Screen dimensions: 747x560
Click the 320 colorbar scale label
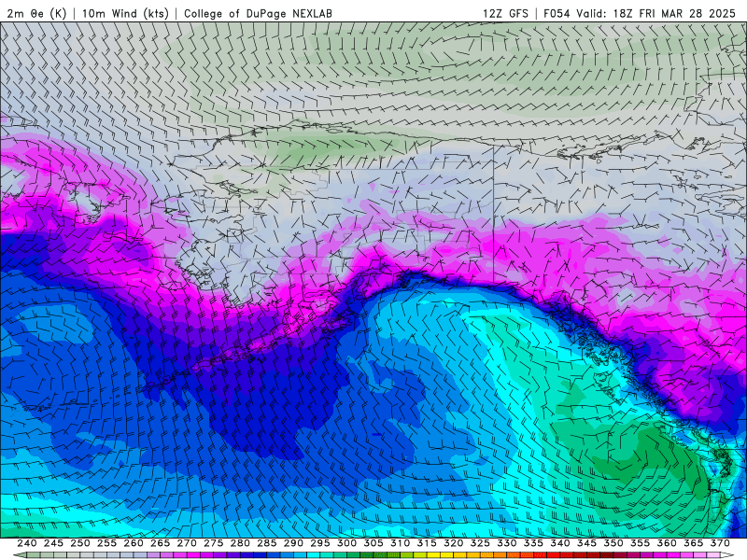click(x=454, y=543)
